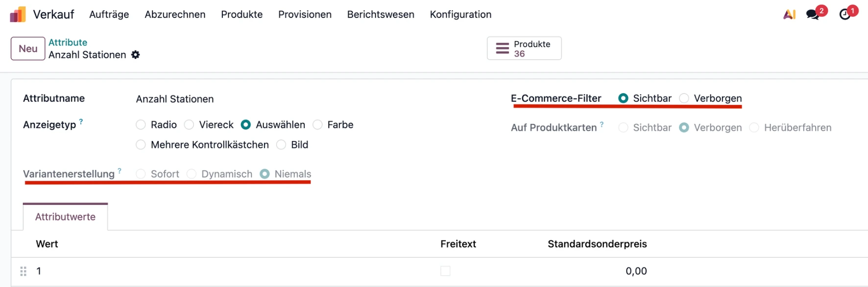Select the Radio display type
Screen dimensions: 868x287
click(x=141, y=124)
